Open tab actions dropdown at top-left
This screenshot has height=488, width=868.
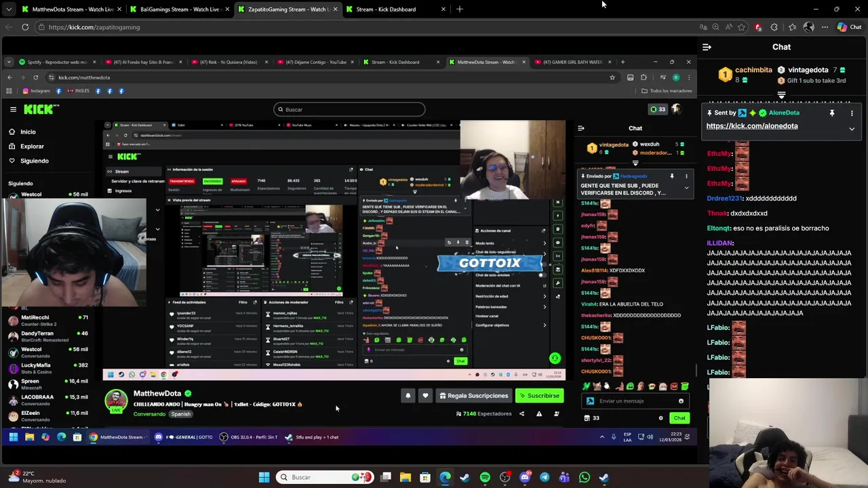pyautogui.click(x=8, y=9)
